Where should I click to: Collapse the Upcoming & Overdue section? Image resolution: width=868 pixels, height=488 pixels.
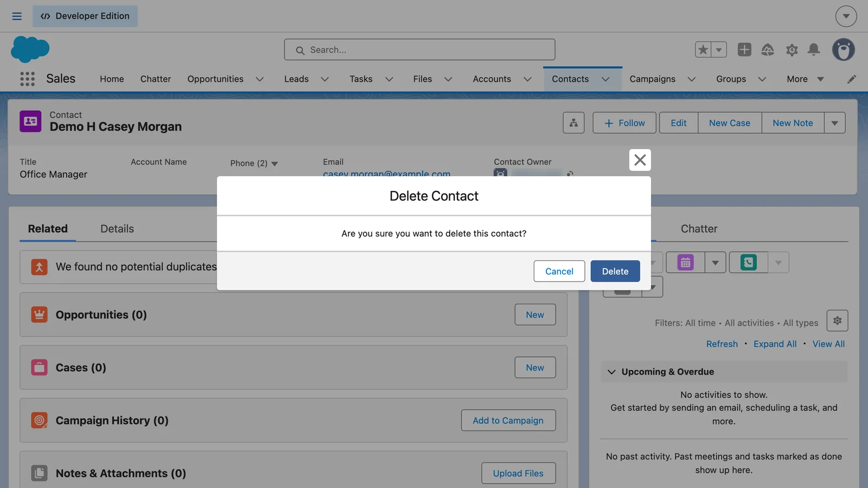click(x=612, y=372)
